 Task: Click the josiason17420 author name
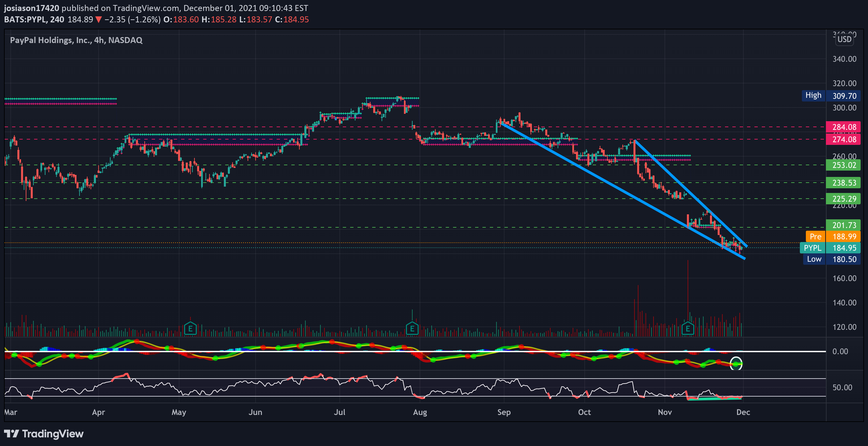point(32,8)
